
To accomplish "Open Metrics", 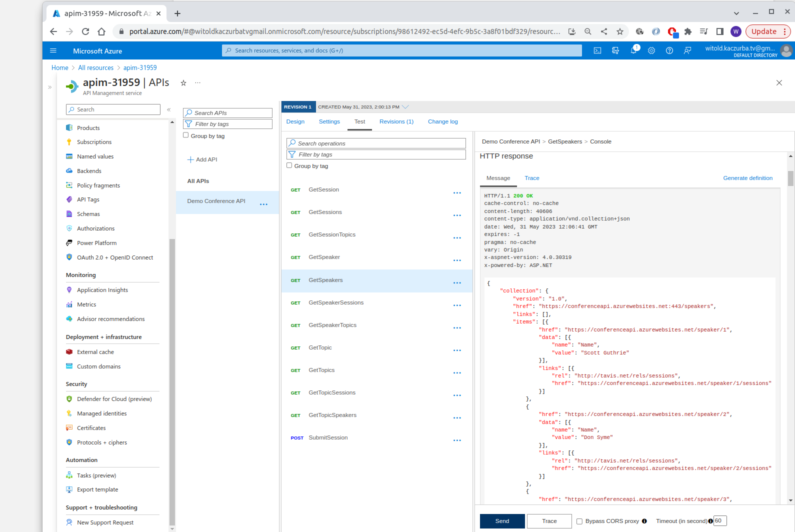I will pos(86,304).
